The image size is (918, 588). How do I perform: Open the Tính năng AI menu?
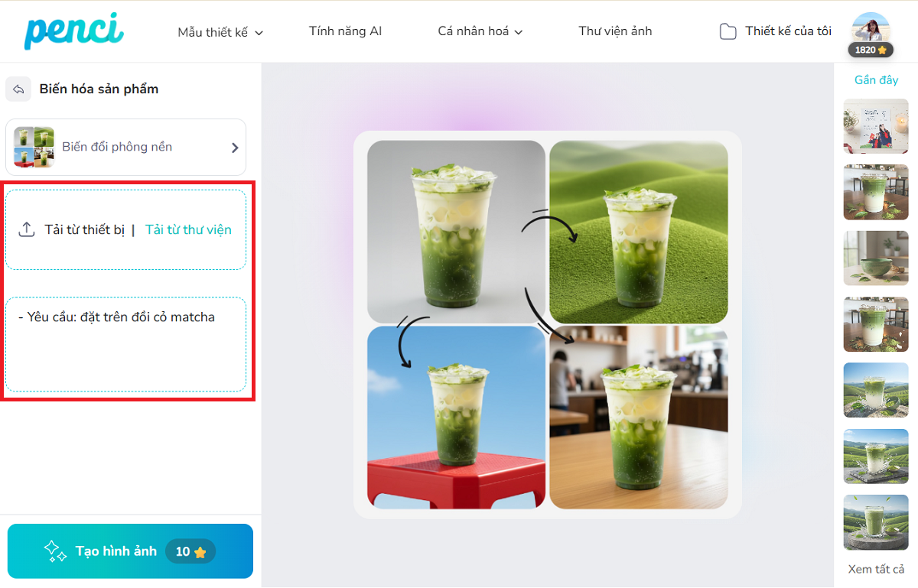click(345, 31)
